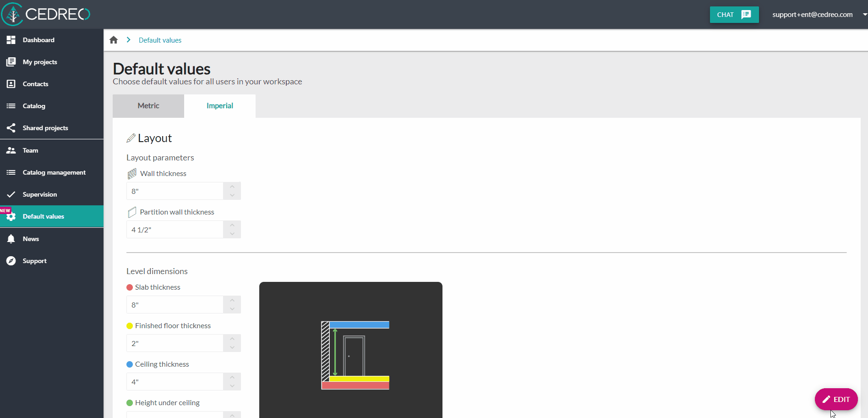The width and height of the screenshot is (868, 418).
Task: Open the Supervision section
Action: pos(39,194)
